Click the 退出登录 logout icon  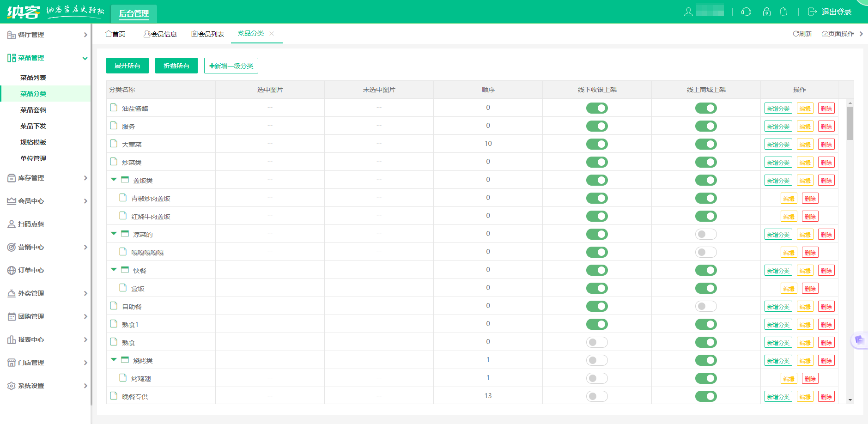coord(812,12)
